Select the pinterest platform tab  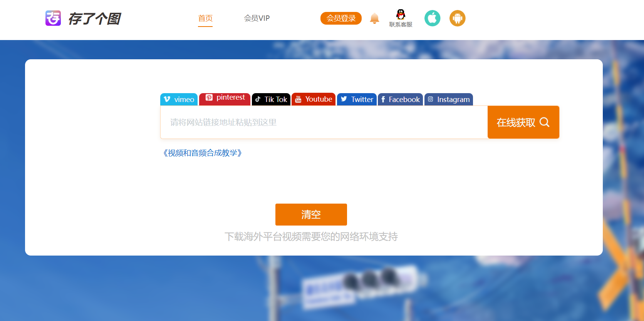[225, 99]
